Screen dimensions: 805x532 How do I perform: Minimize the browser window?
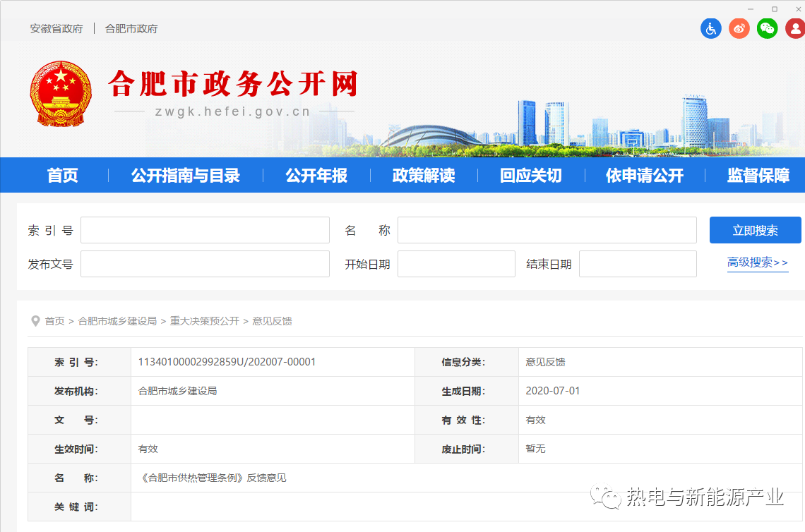(751, 9)
